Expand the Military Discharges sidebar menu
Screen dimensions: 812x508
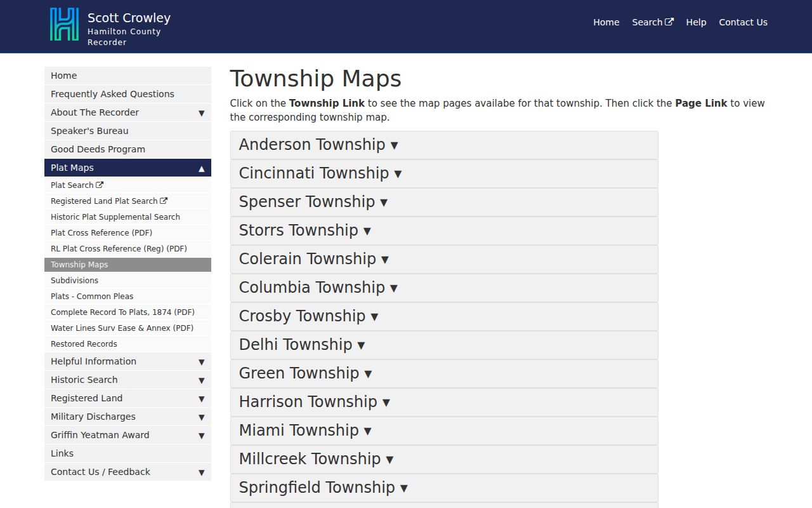[x=128, y=417]
